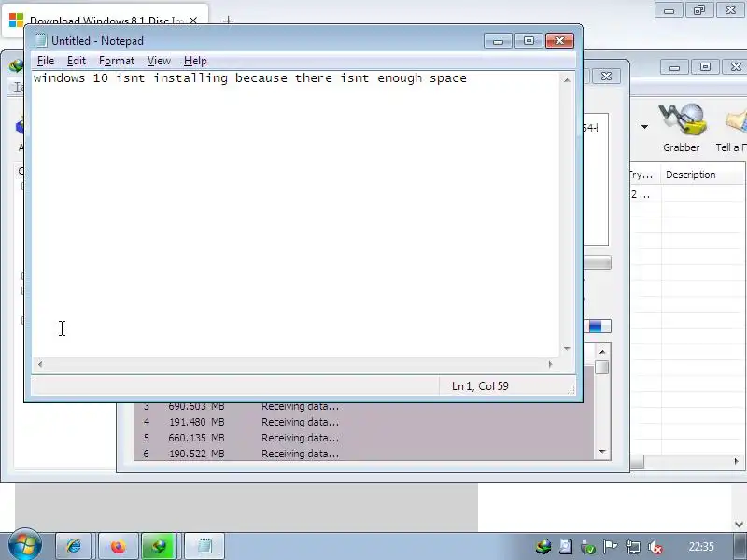
Task: Click Notepad vertical scrollbar up arrow
Action: pos(567,80)
